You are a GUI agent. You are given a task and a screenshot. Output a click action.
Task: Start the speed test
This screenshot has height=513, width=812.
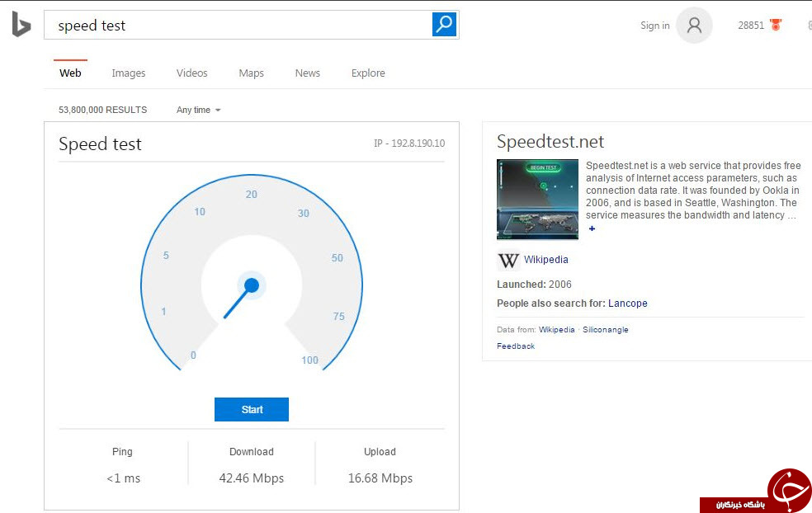point(252,409)
